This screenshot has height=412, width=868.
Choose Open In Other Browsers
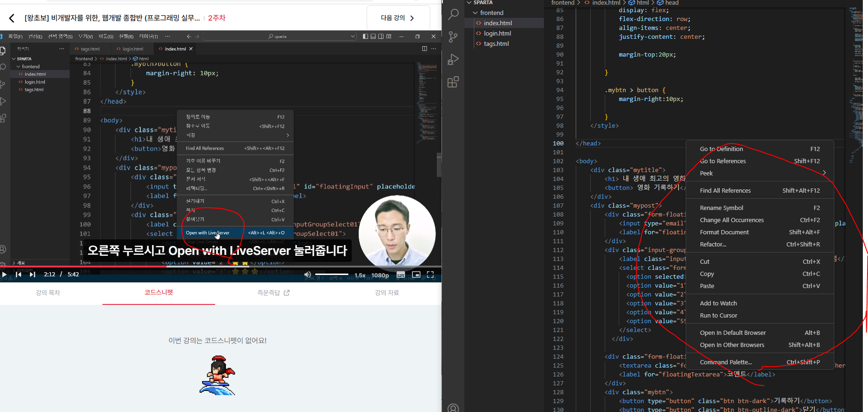[x=759, y=345]
